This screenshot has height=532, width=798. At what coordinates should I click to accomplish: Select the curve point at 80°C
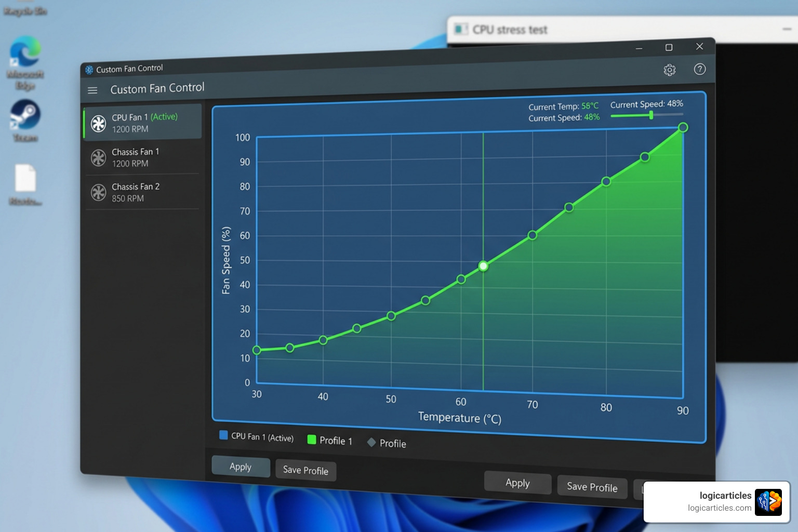tap(606, 181)
